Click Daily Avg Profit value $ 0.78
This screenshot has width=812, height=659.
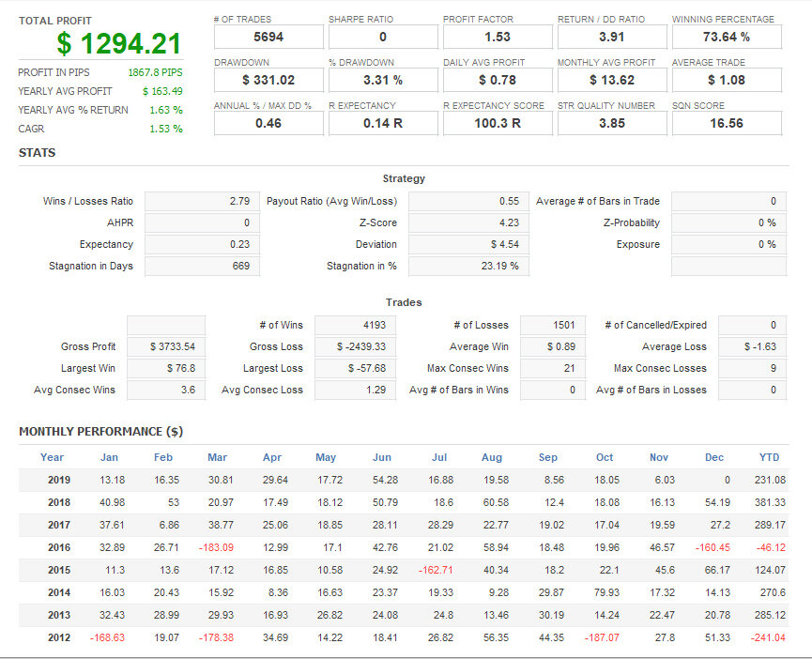pyautogui.click(x=498, y=80)
